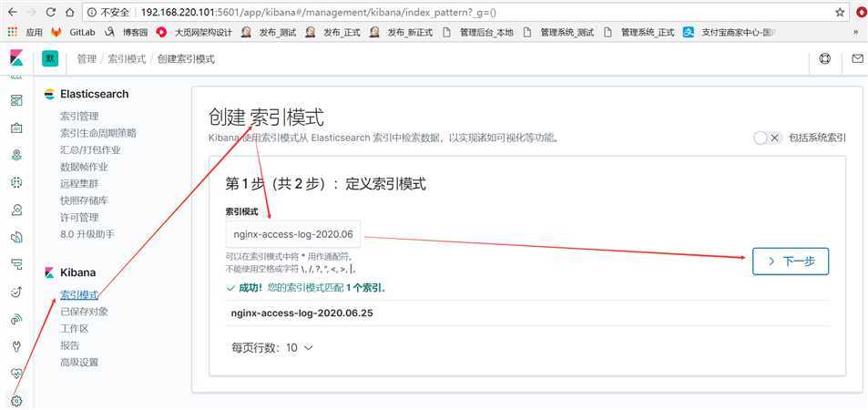Open the 大觅网架构设计 bookmark
The height and width of the screenshot is (410, 868).
[194, 32]
